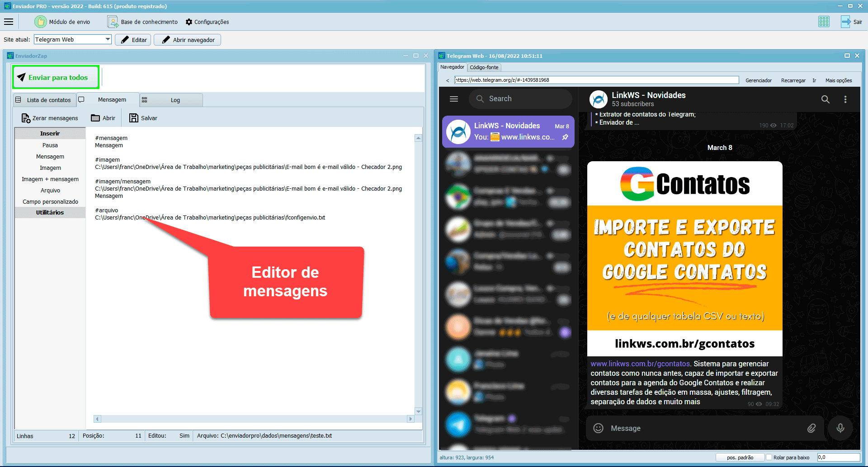Click pos. padrão button
868x467 pixels.
click(x=740, y=458)
